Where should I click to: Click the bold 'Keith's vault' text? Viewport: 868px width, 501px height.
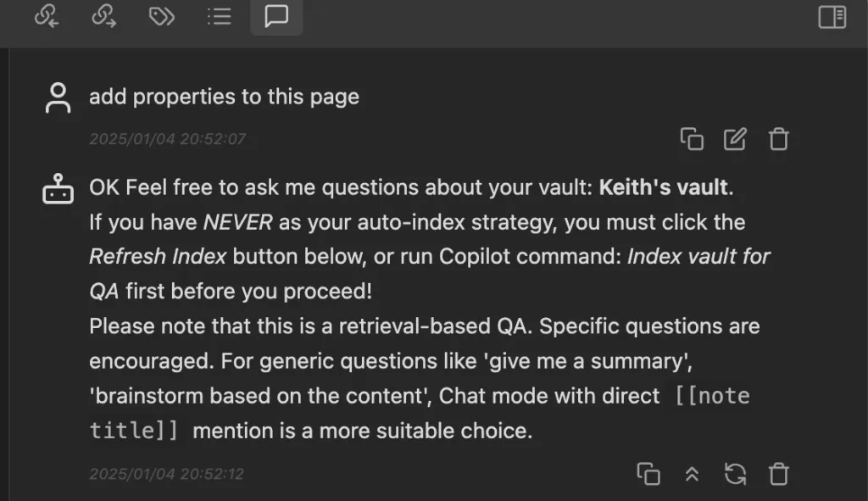tap(663, 187)
